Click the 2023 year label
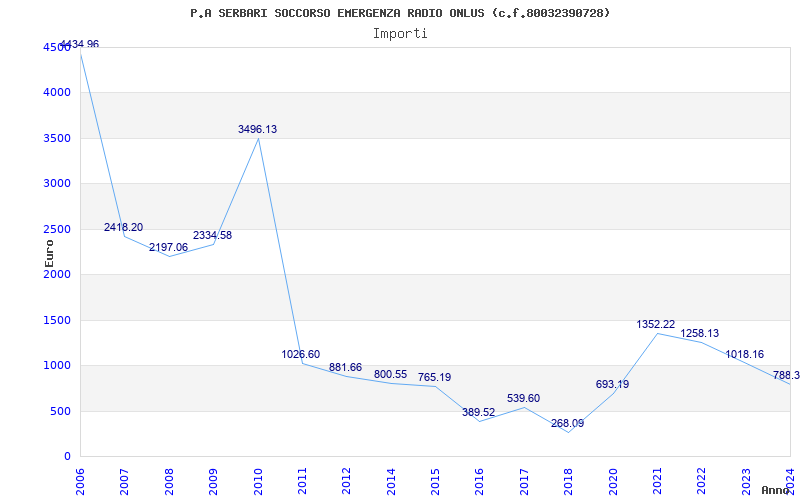800x500 pixels. 746,481
